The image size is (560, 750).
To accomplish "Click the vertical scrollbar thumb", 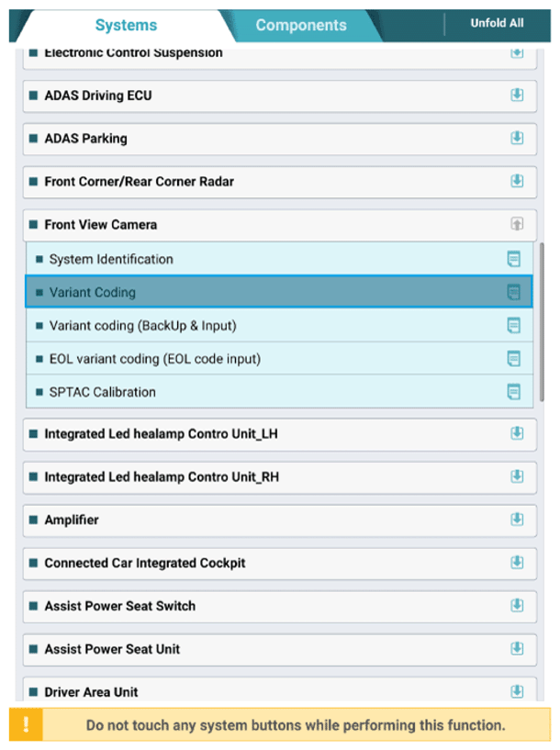I will click(x=543, y=321).
